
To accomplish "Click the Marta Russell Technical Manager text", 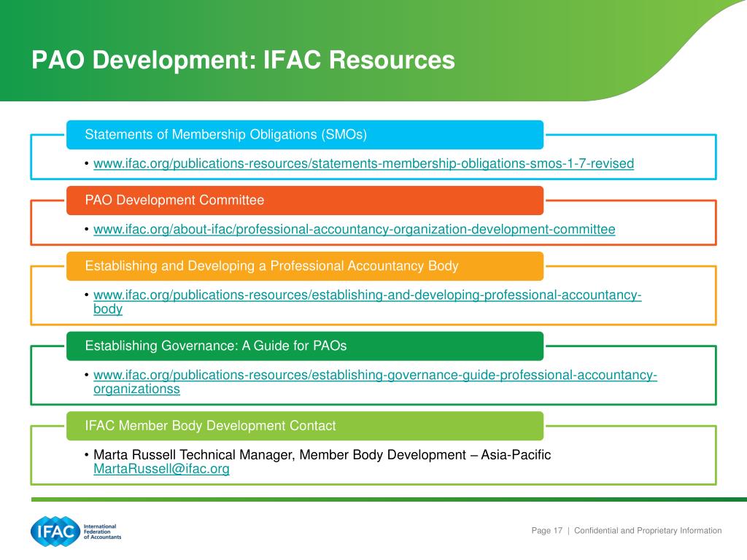I will coord(322,455).
